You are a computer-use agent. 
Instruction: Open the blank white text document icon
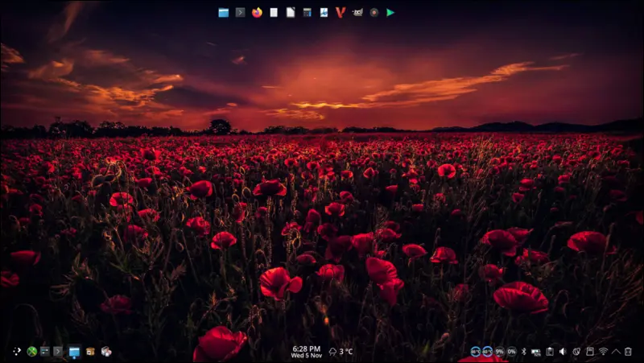pos(274,13)
